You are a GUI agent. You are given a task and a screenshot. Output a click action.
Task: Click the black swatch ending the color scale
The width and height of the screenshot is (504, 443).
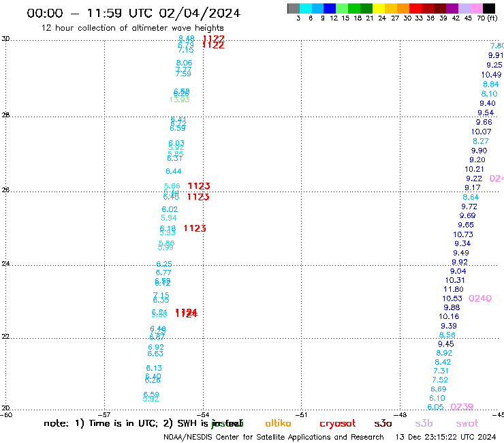488,8
